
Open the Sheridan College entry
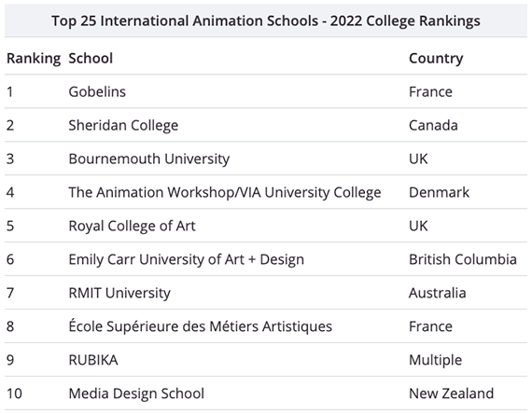(123, 126)
